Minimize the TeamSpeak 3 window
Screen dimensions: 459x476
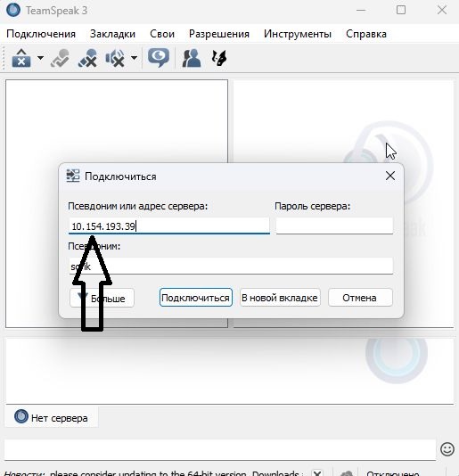pyautogui.click(x=361, y=11)
